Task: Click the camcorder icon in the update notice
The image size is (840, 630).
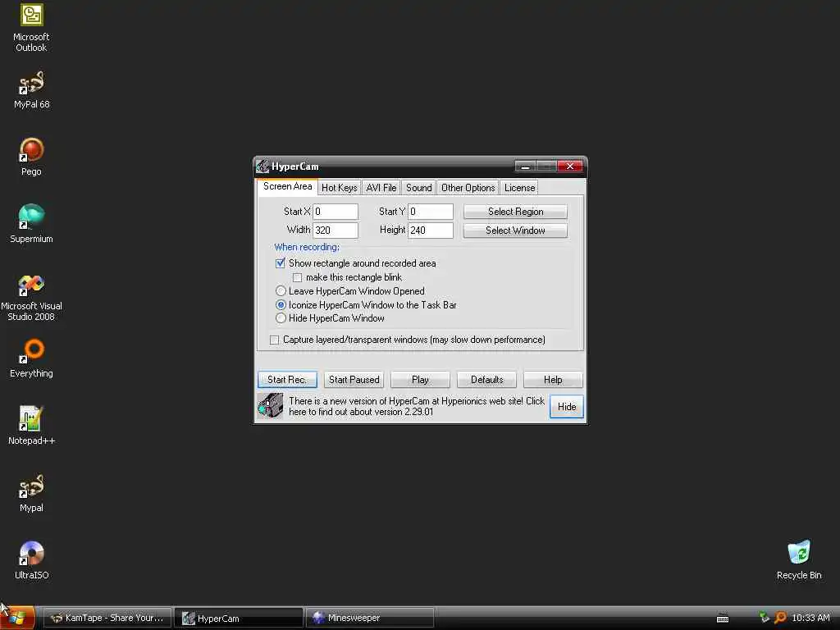Action: click(x=270, y=406)
